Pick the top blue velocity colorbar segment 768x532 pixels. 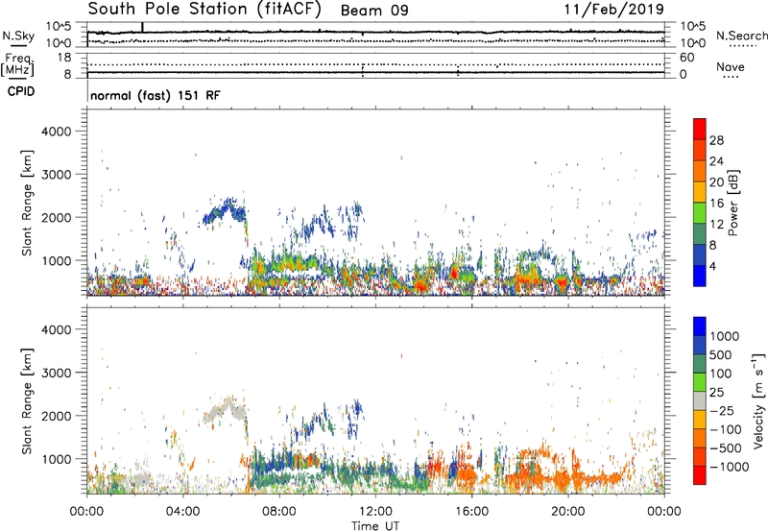coord(700,326)
